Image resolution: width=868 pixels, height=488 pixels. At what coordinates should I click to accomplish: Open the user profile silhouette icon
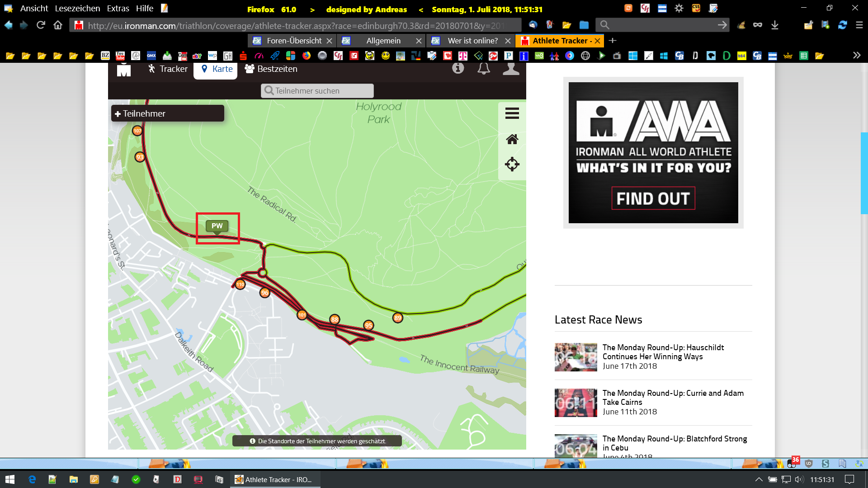click(511, 69)
